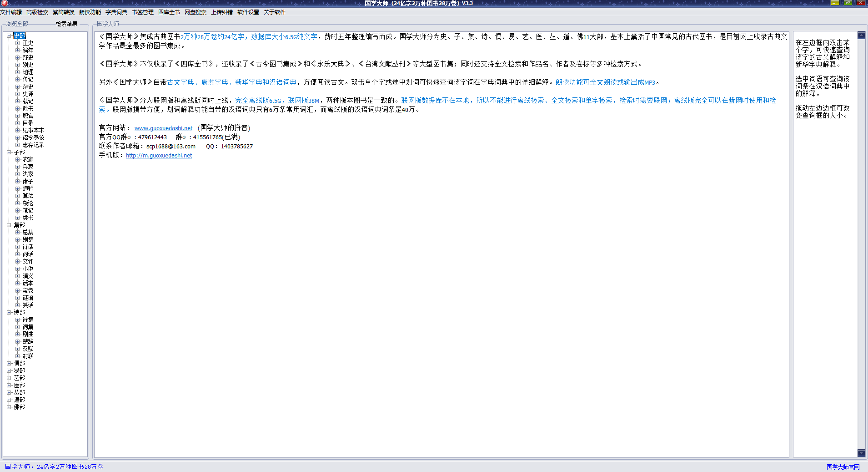
Task: Select the 总集 tree item
Action: point(28,232)
